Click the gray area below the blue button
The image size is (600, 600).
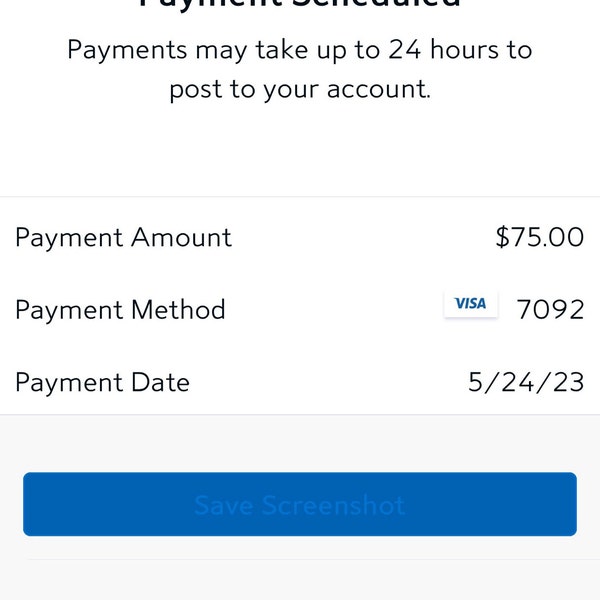tap(300, 580)
